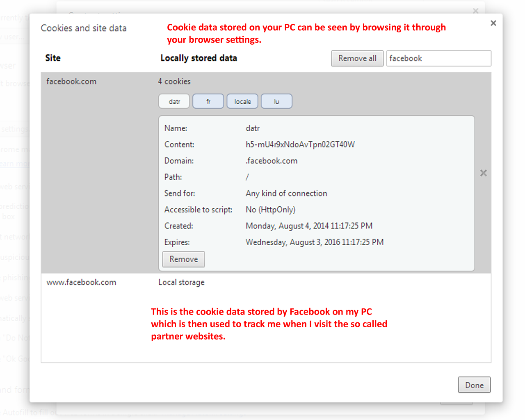Click the .facebook.com Domain value
Viewport: 525px width, 420px height.
coord(272,161)
